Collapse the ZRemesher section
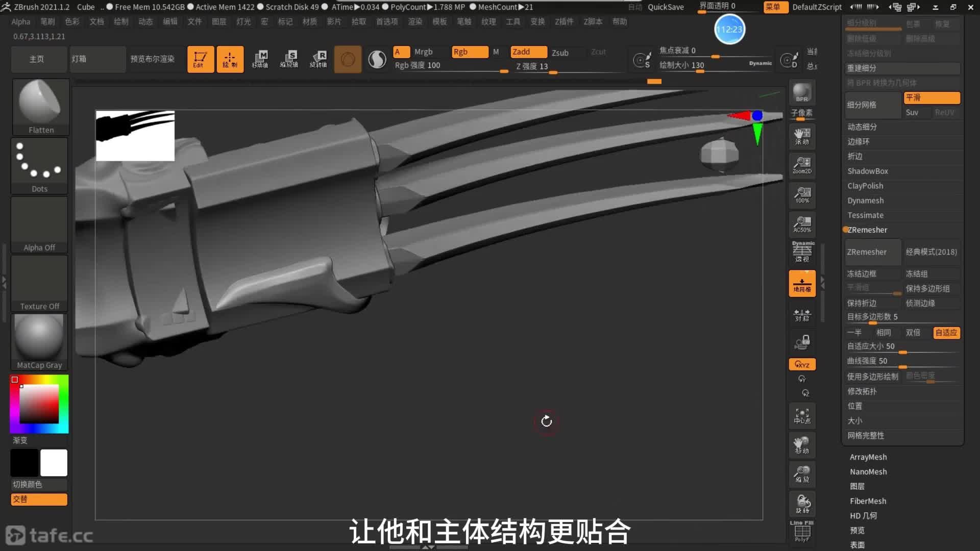The width and height of the screenshot is (980, 551). point(867,230)
